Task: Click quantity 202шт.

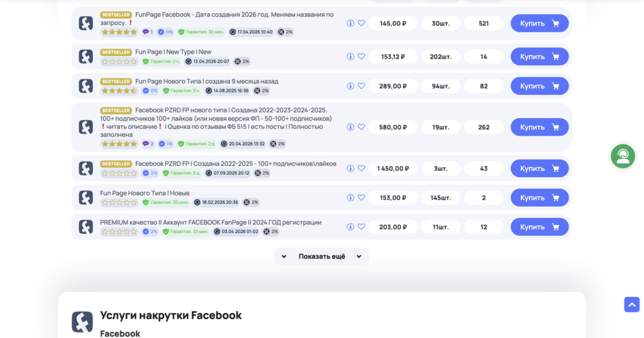Action: click(x=441, y=57)
